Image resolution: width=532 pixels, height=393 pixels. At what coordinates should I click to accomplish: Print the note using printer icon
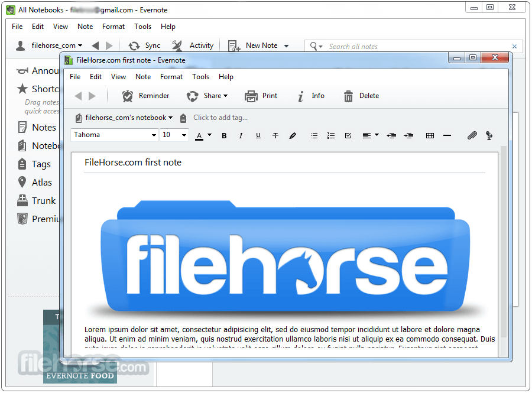coord(251,96)
